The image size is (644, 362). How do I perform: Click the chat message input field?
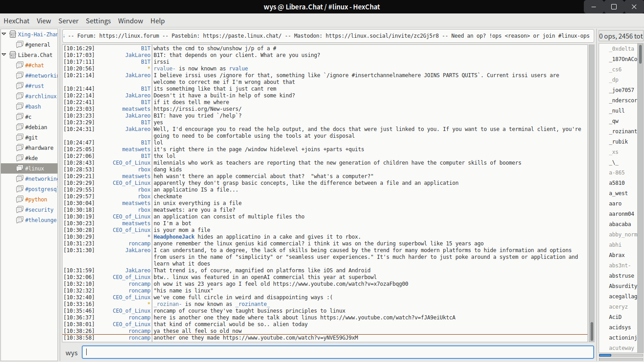(x=337, y=353)
